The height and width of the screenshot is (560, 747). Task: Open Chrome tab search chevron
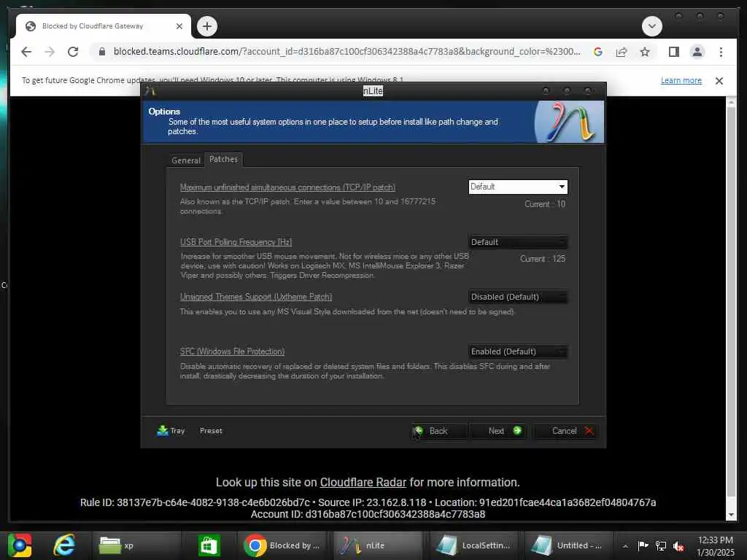coord(652,26)
